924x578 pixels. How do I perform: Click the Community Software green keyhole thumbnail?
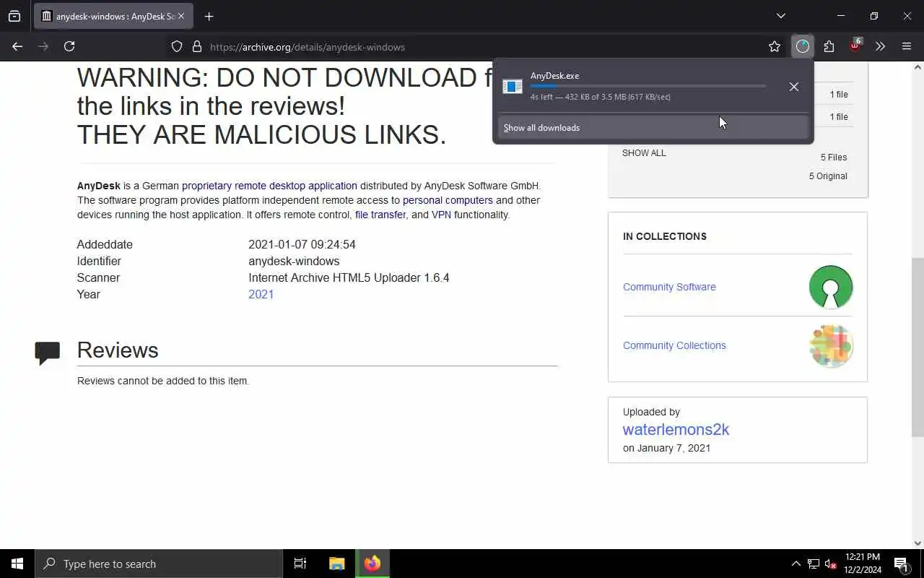click(x=831, y=287)
